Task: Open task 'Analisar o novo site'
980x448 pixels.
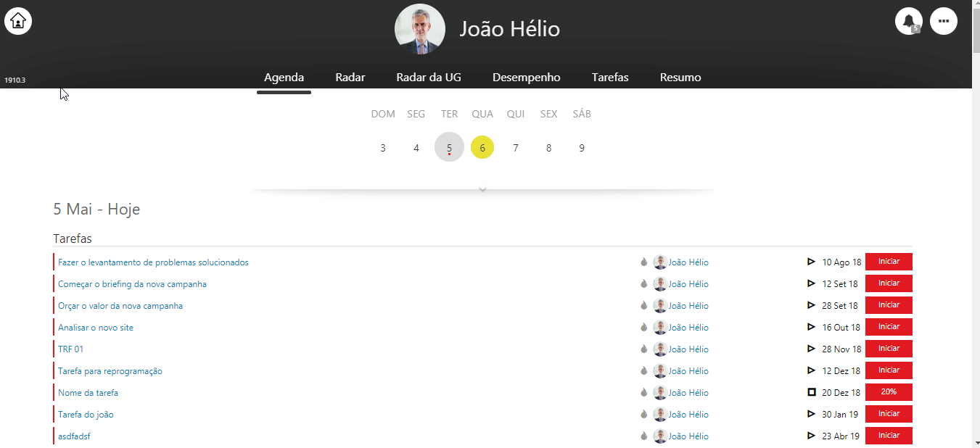Action: (x=96, y=328)
